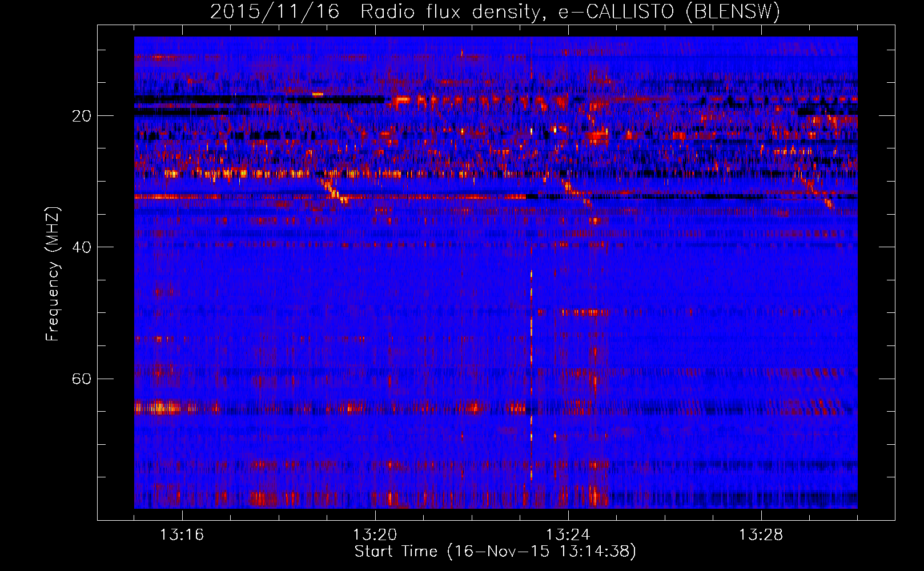Click the vertical bright spike near 13:23
Viewport: 924px width, 571px height.
pyautogui.click(x=531, y=374)
